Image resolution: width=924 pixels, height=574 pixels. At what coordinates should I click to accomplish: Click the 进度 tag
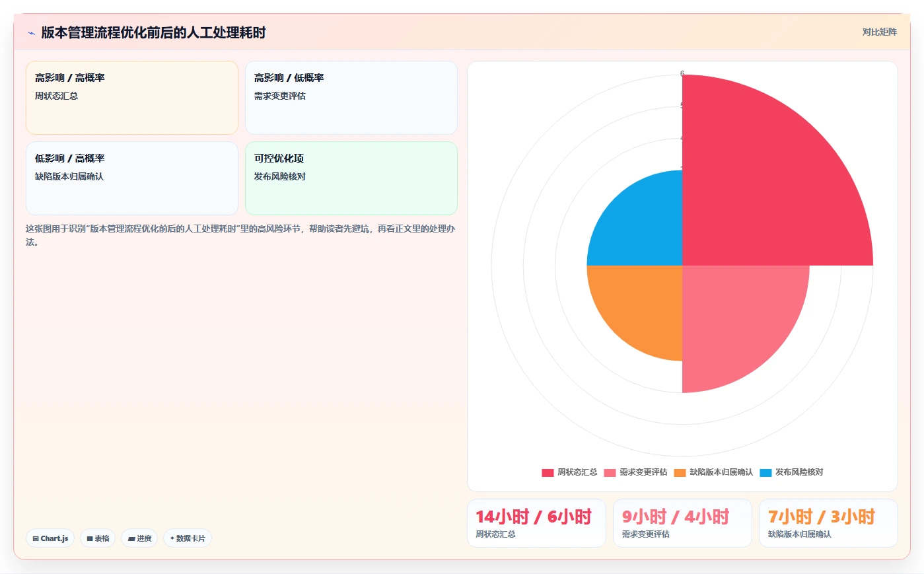coord(139,538)
